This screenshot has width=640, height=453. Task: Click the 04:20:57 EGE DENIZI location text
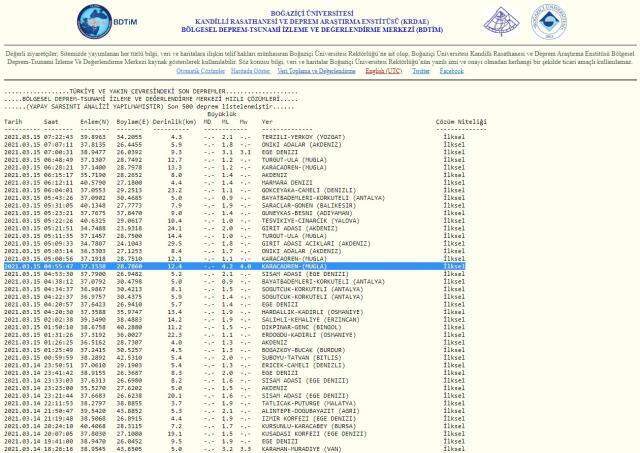coord(280,304)
